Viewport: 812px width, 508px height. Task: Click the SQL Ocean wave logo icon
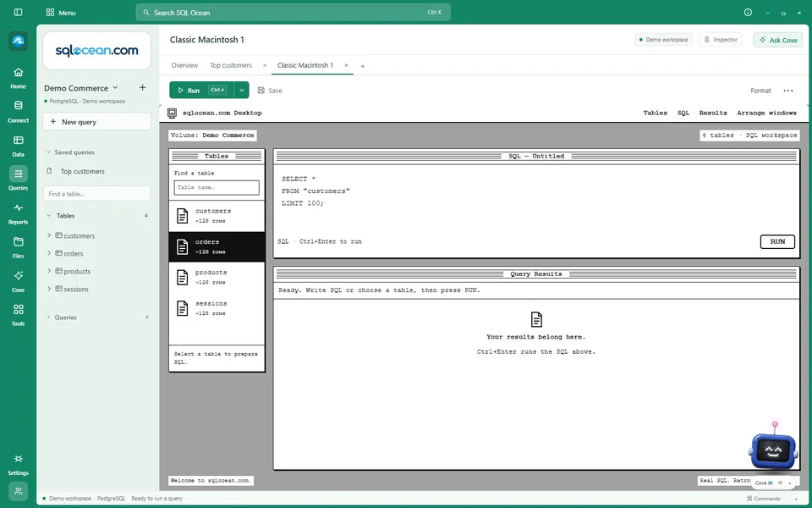click(18, 41)
